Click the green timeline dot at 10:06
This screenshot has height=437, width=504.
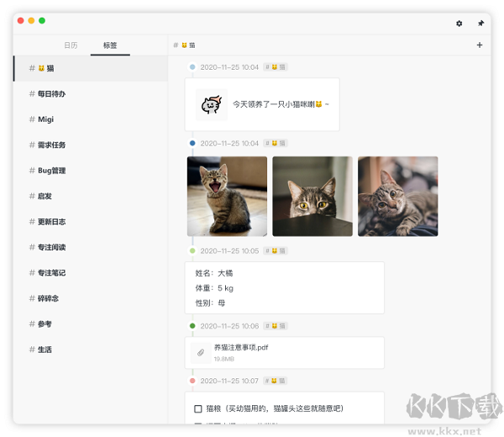click(x=192, y=325)
